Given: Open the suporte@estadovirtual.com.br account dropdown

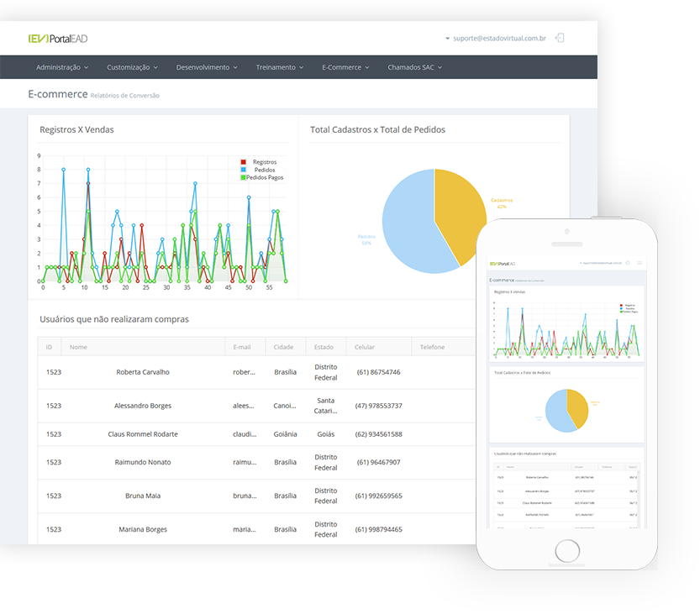Looking at the screenshot, I should click(x=496, y=38).
